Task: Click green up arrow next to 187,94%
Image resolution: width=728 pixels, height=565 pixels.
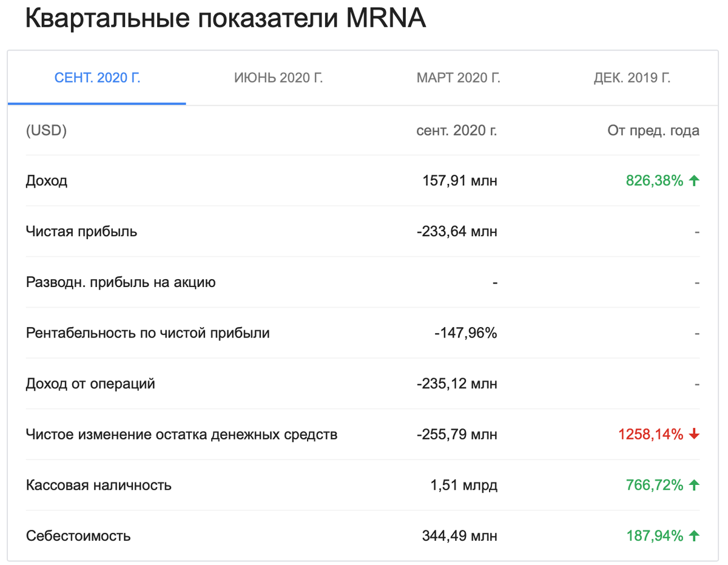Action: (x=695, y=536)
